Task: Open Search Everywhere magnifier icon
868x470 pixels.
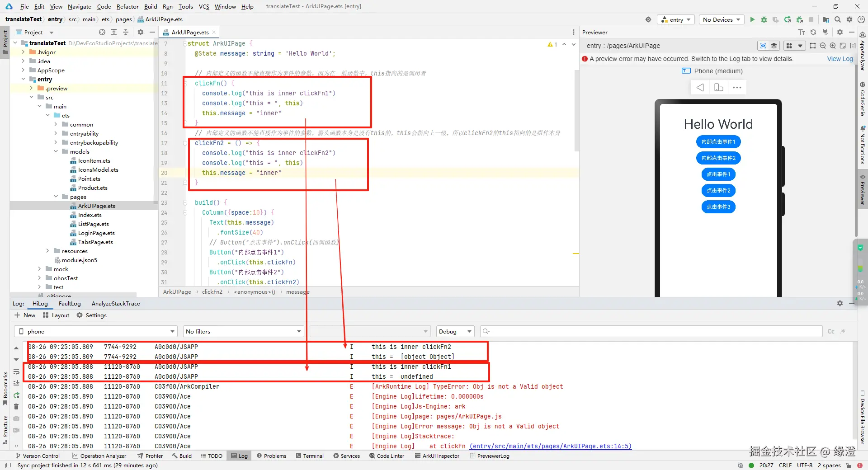Action: pyautogui.click(x=838, y=19)
